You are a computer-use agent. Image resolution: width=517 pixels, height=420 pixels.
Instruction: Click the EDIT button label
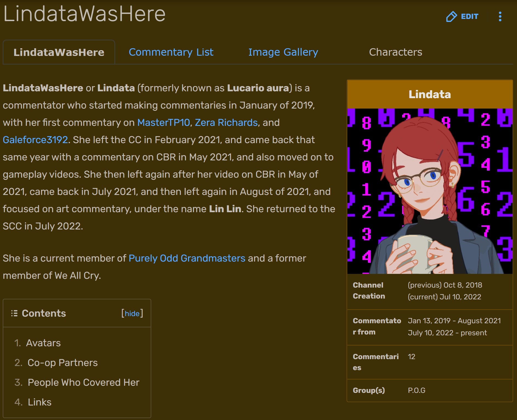tap(469, 16)
